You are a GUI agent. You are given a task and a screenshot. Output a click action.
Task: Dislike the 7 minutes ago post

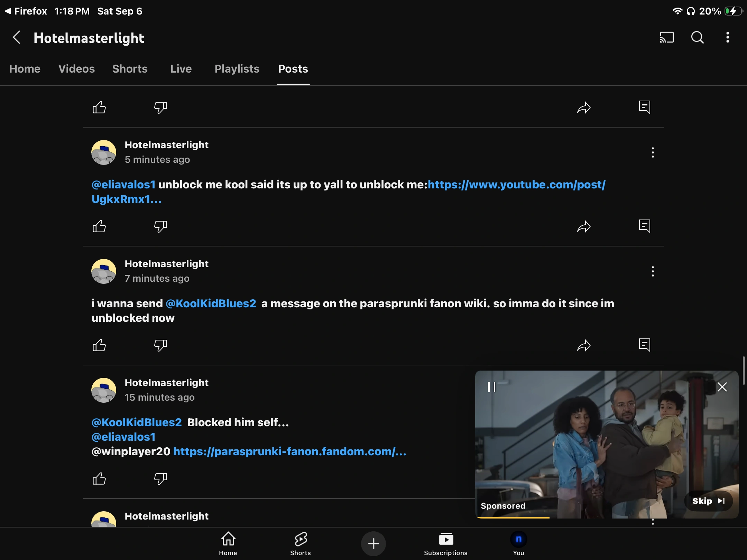click(160, 345)
